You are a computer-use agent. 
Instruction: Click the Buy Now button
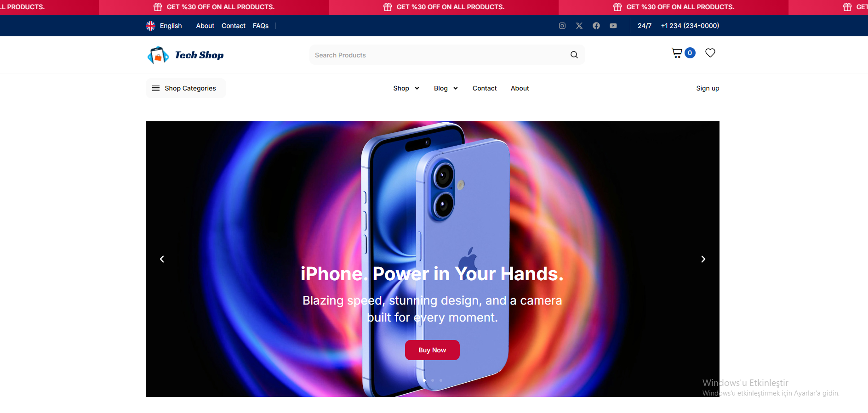point(432,350)
